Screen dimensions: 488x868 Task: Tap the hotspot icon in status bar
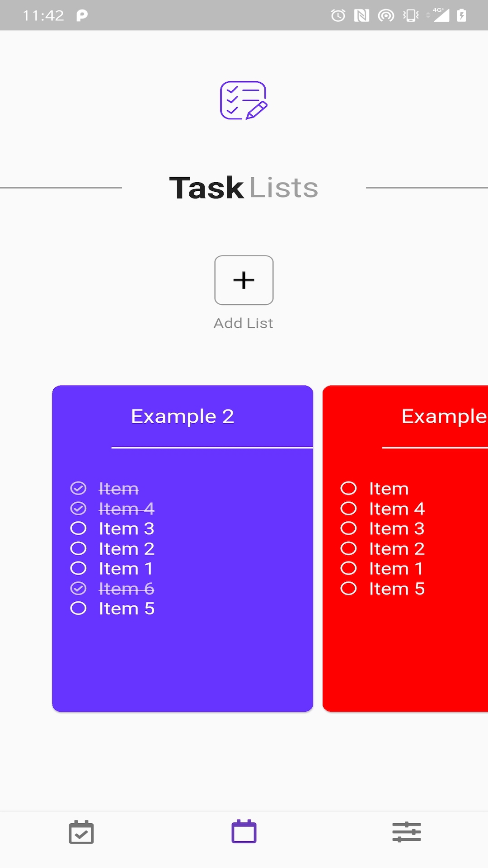tap(386, 16)
